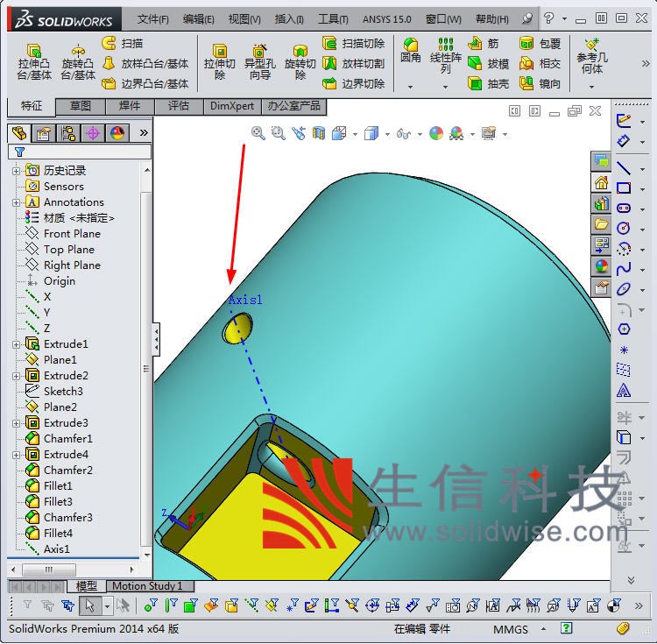Toggle the filter vertices icon

150,605
